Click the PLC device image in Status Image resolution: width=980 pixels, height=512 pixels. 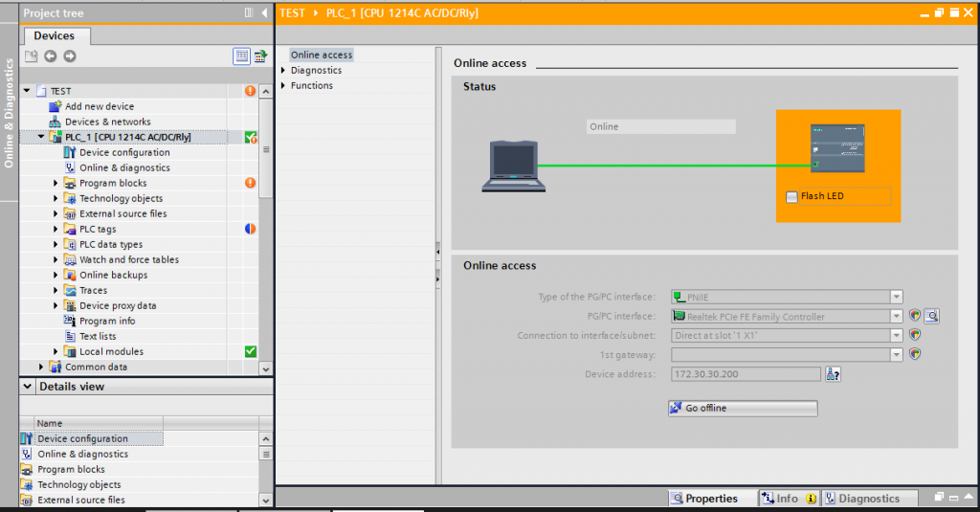837,148
